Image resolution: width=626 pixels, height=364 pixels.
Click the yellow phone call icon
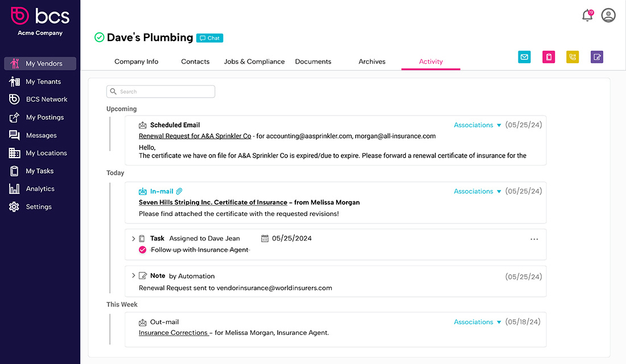click(573, 57)
